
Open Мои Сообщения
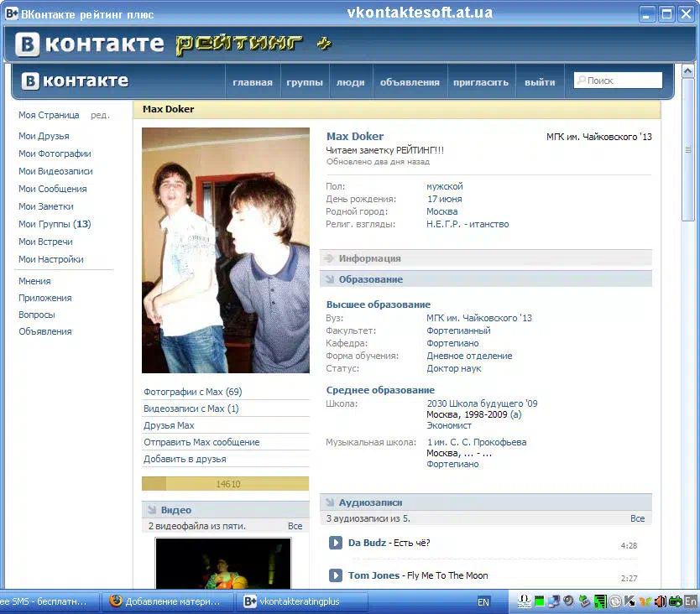pos(53,189)
